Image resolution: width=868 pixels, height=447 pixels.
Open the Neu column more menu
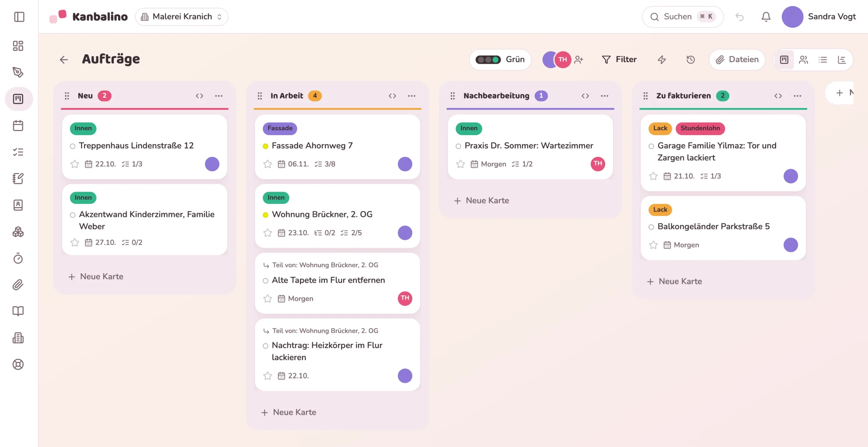pos(219,96)
